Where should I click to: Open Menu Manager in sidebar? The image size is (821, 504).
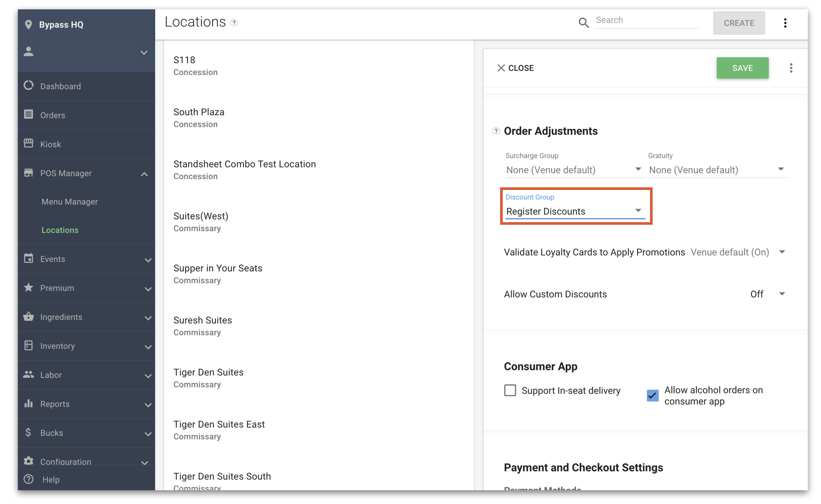(70, 202)
